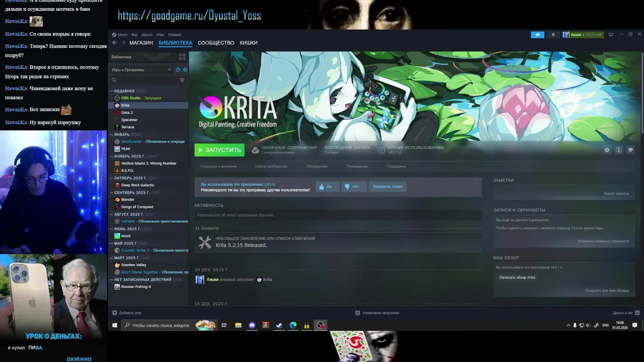Select Blender in the library list
644x362 pixels.
pos(148,200)
